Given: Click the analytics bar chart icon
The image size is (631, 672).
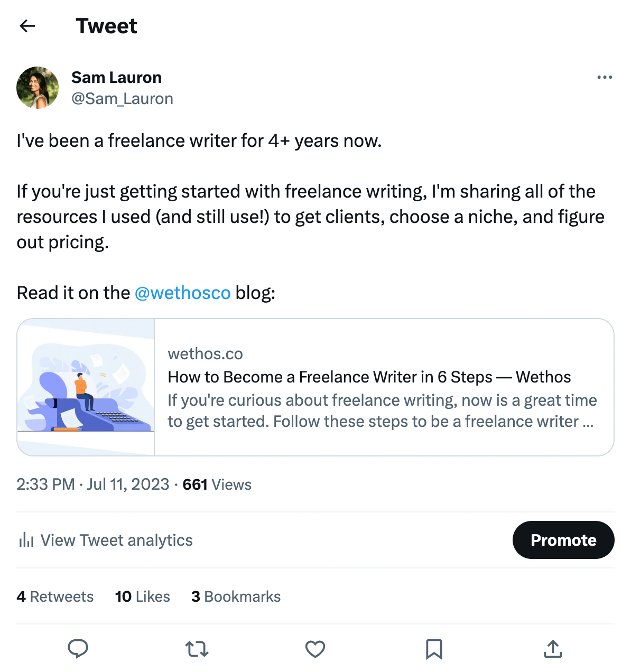Looking at the screenshot, I should coord(25,540).
